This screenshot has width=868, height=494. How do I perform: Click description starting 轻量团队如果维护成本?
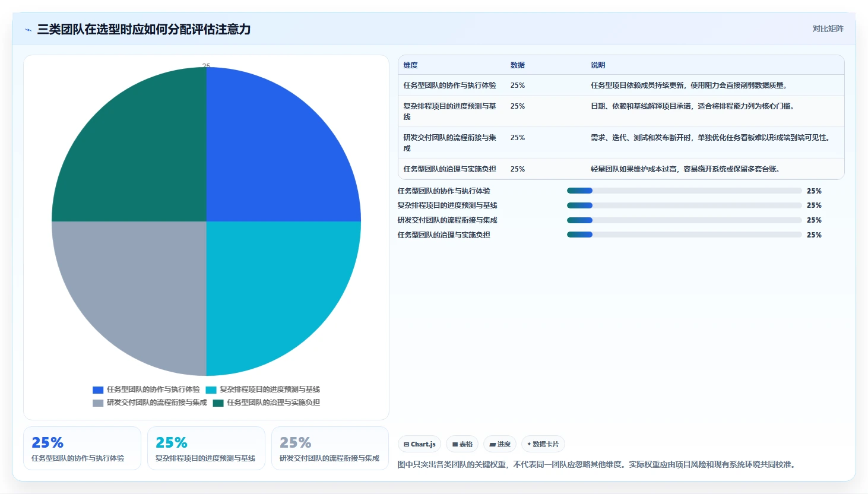click(685, 169)
